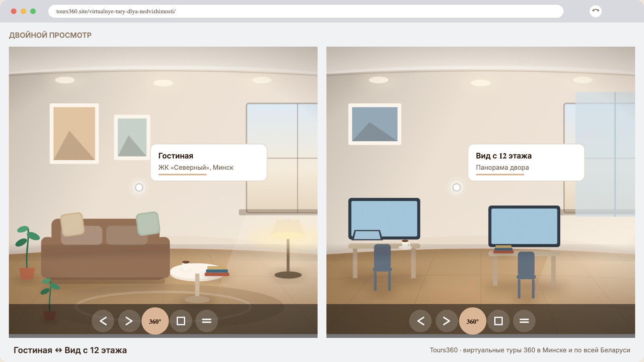Open fullscreen square icon in Вид с 12 этажа viewer

(498, 321)
